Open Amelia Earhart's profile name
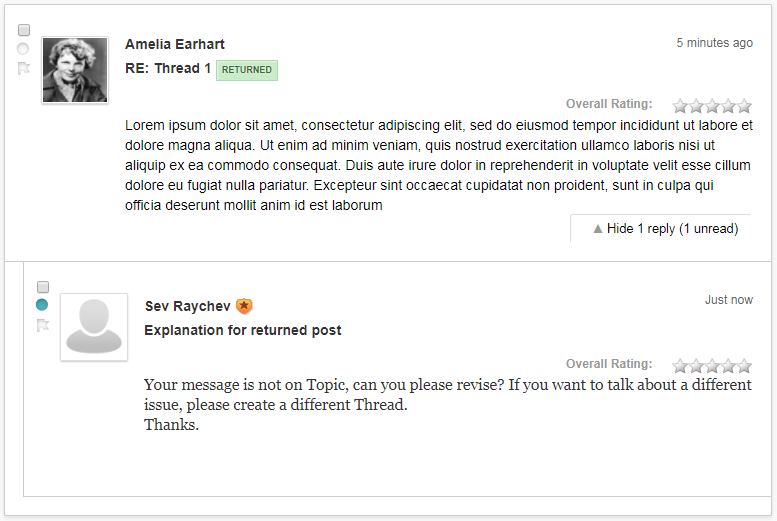 (174, 44)
